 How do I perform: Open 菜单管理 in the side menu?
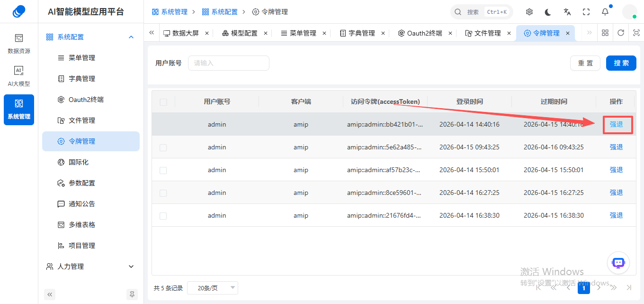click(91, 58)
